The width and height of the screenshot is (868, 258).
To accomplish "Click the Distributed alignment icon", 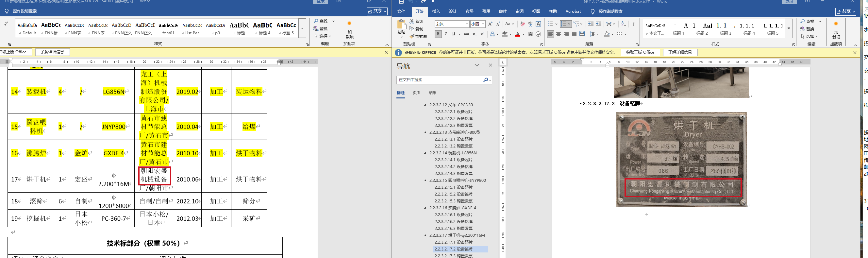I will pos(582,34).
